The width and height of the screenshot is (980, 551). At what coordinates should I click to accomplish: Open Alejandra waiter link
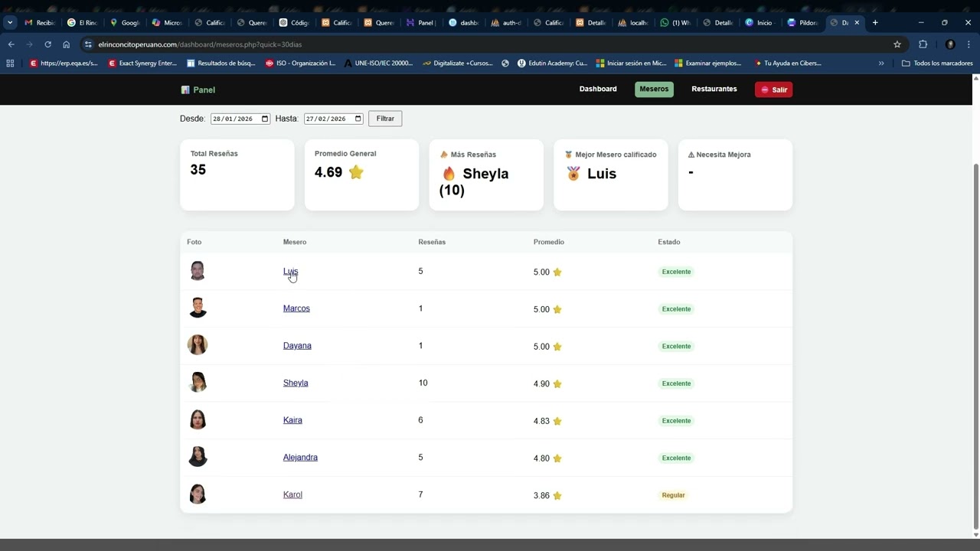(300, 458)
